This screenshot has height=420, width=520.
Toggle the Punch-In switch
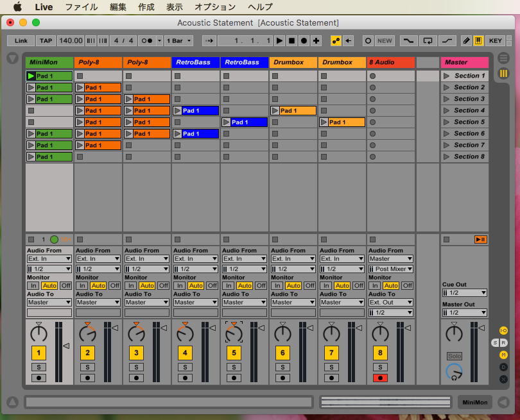408,41
